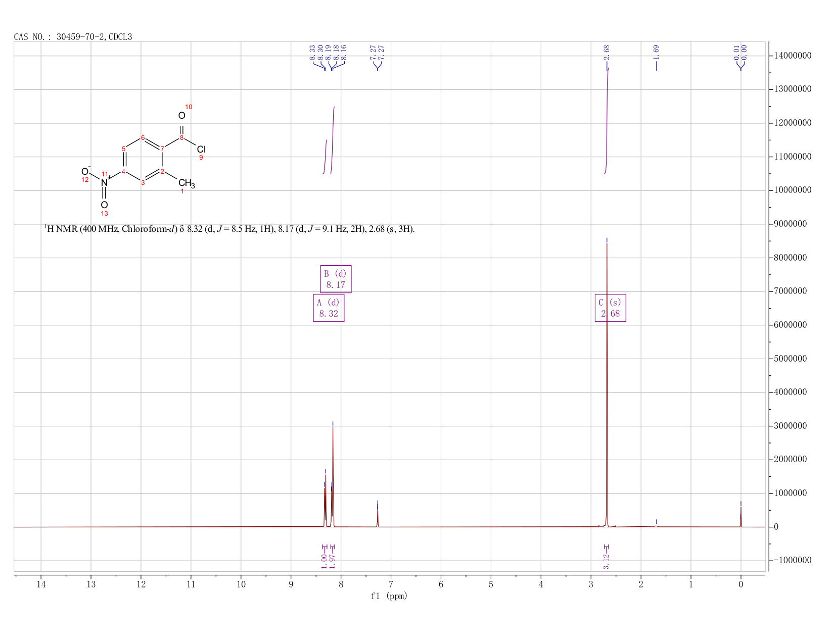
Task: Click x-axis tick label 3
Action: coord(591,584)
